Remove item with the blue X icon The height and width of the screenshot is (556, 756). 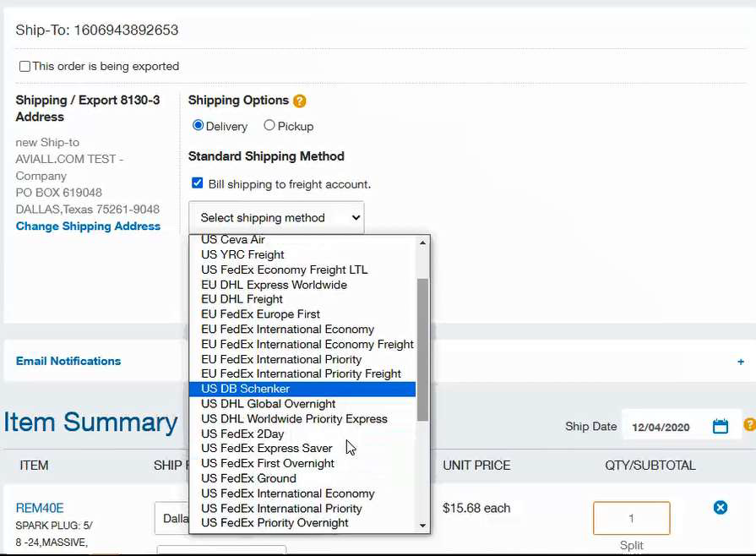click(x=720, y=507)
